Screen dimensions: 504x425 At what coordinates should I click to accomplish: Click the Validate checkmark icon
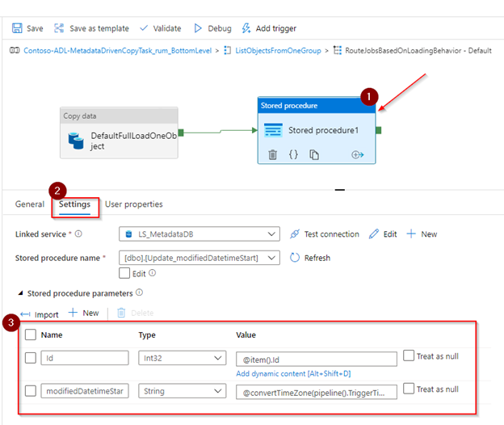click(144, 28)
